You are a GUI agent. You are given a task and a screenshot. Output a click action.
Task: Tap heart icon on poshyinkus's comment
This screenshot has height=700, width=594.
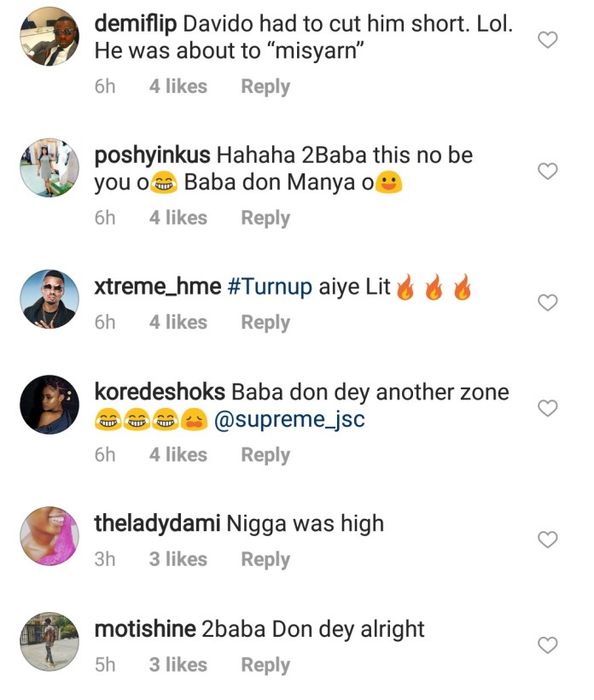pyautogui.click(x=547, y=172)
